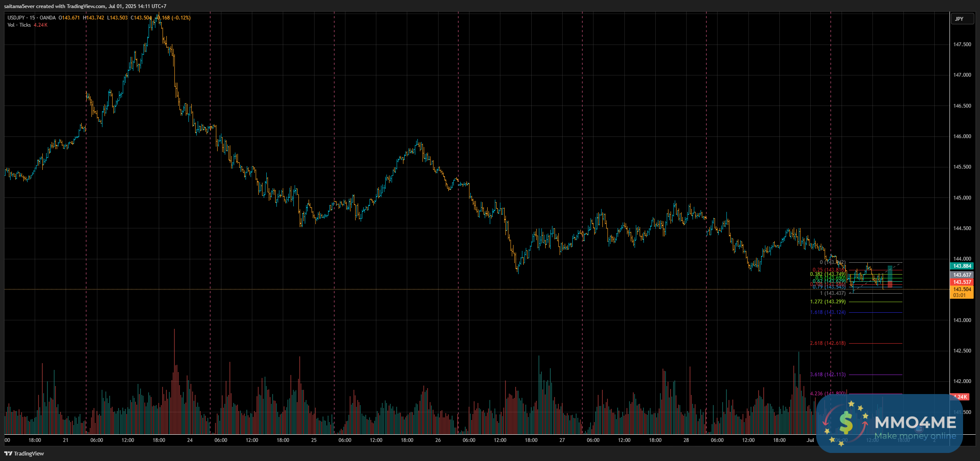Image resolution: width=980 pixels, height=461 pixels.
Task: Click the long position green/red box drawing
Action: point(890,273)
